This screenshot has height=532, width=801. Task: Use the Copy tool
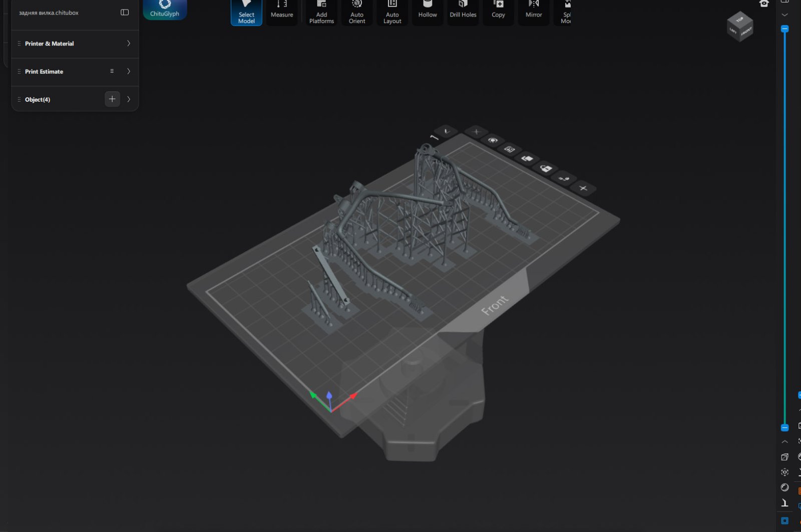tap(498, 13)
